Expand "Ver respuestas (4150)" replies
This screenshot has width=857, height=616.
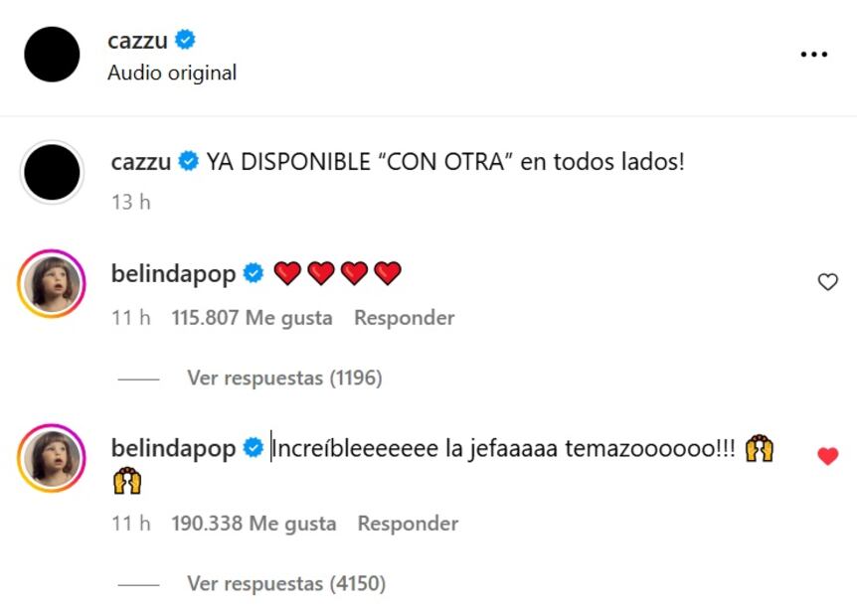[286, 583]
